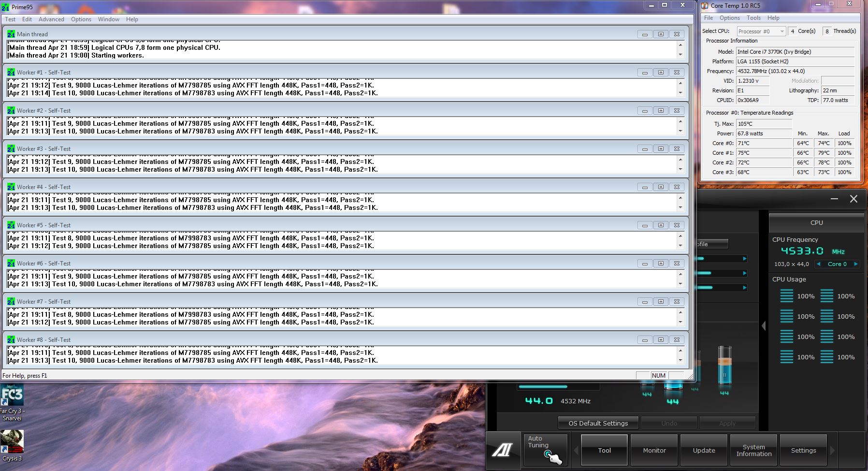Click the first slider right arrow in AI Suite
The width and height of the screenshot is (868, 471).
[745, 259]
